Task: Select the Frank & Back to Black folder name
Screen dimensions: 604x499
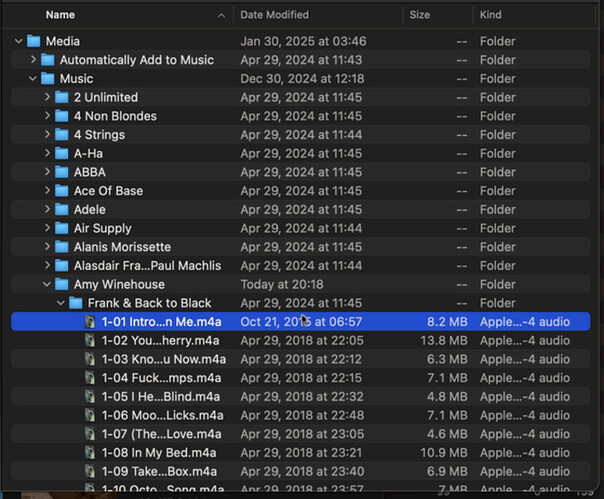Action: click(149, 303)
